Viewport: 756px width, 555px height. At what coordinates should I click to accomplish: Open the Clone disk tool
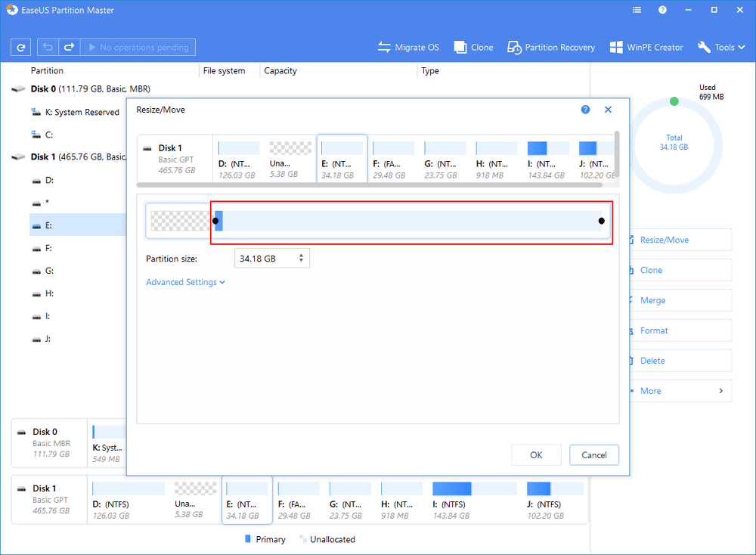pos(473,48)
